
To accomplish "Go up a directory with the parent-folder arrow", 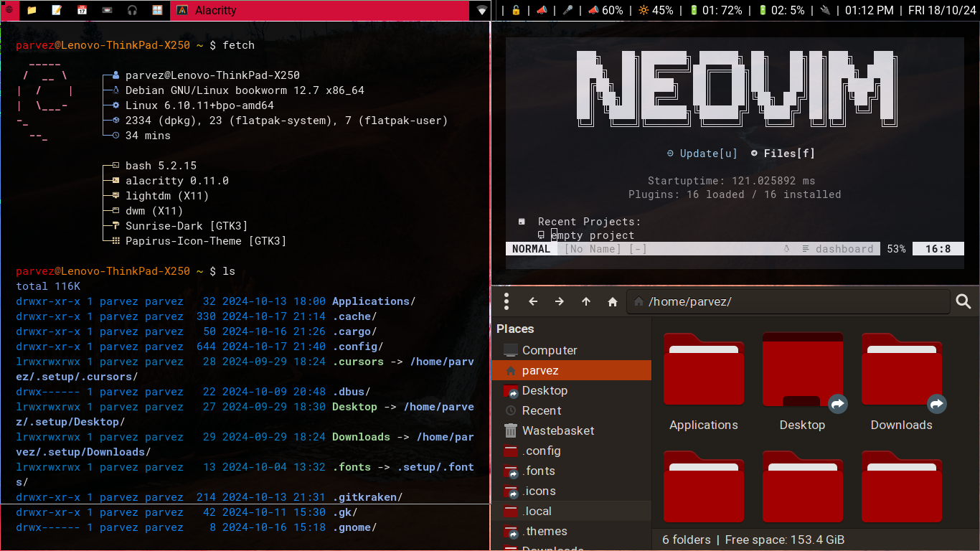I will coord(585,302).
